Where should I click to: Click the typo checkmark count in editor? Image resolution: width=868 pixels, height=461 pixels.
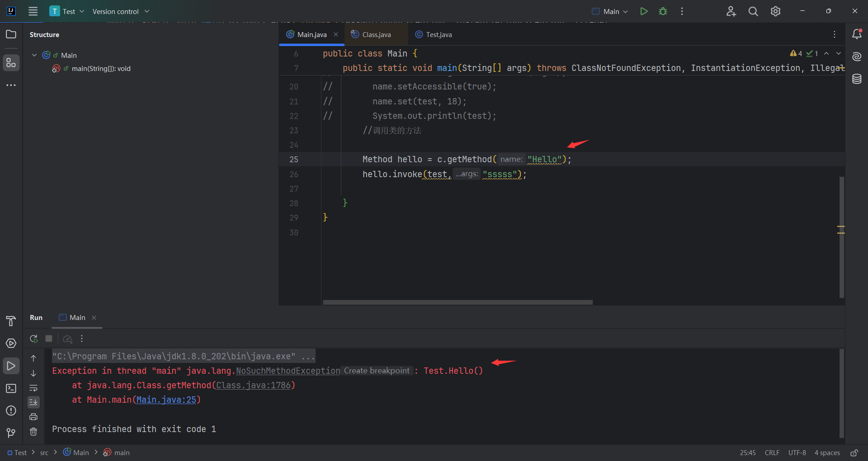coord(812,53)
